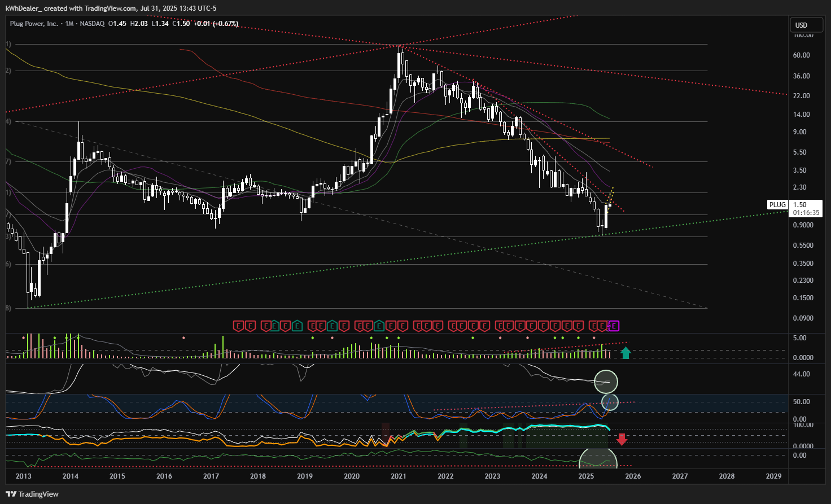The image size is (831, 504).
Task: Click the 60.00 price scale label
Action: pos(802,55)
